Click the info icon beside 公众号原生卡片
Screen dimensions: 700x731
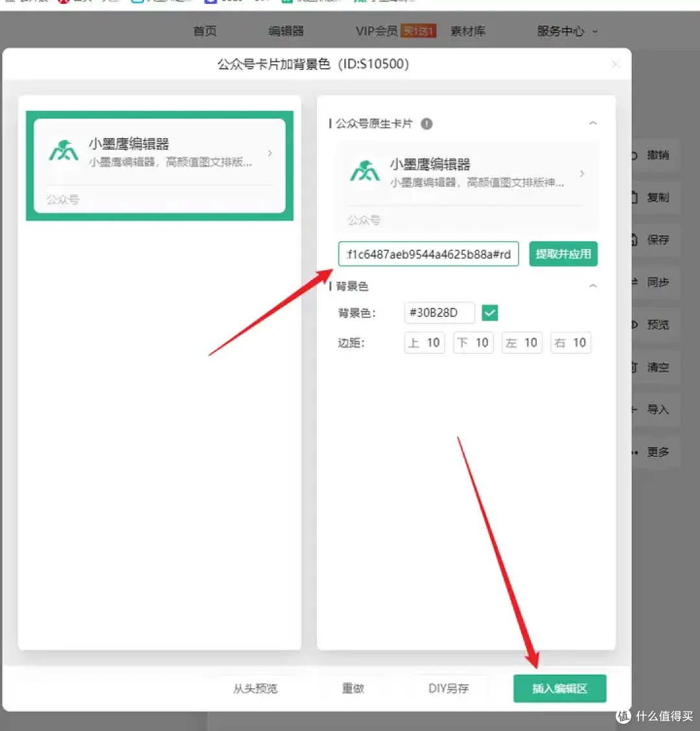coord(426,124)
